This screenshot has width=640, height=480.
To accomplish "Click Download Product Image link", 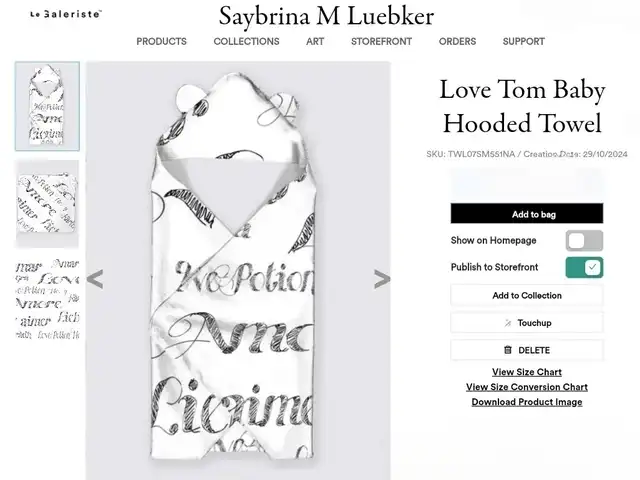I will pyautogui.click(x=527, y=402).
